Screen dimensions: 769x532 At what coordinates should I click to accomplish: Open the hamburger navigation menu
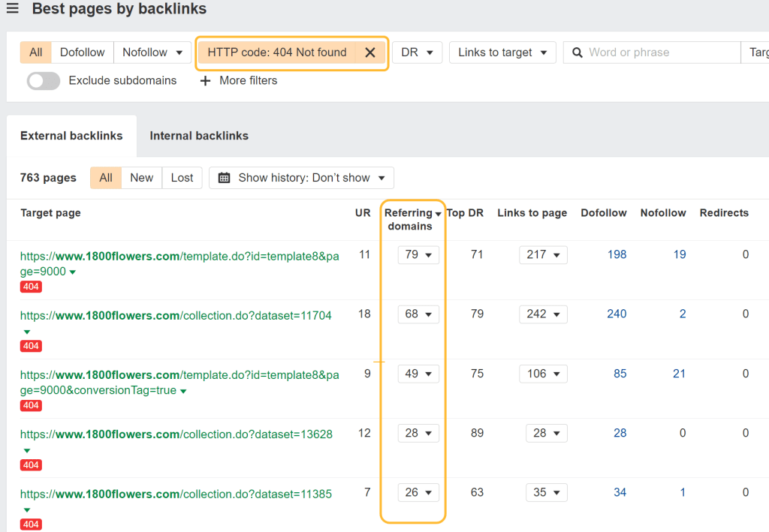[x=13, y=8]
